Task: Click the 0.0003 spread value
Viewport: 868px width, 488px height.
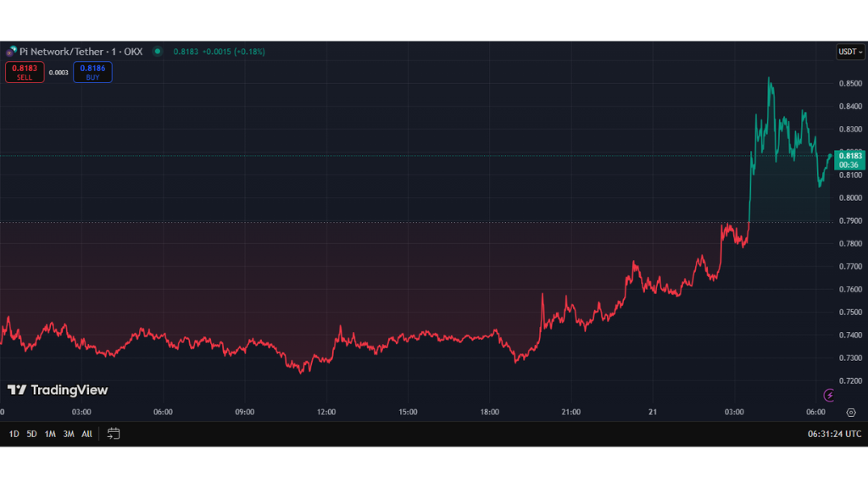Action: tap(58, 73)
